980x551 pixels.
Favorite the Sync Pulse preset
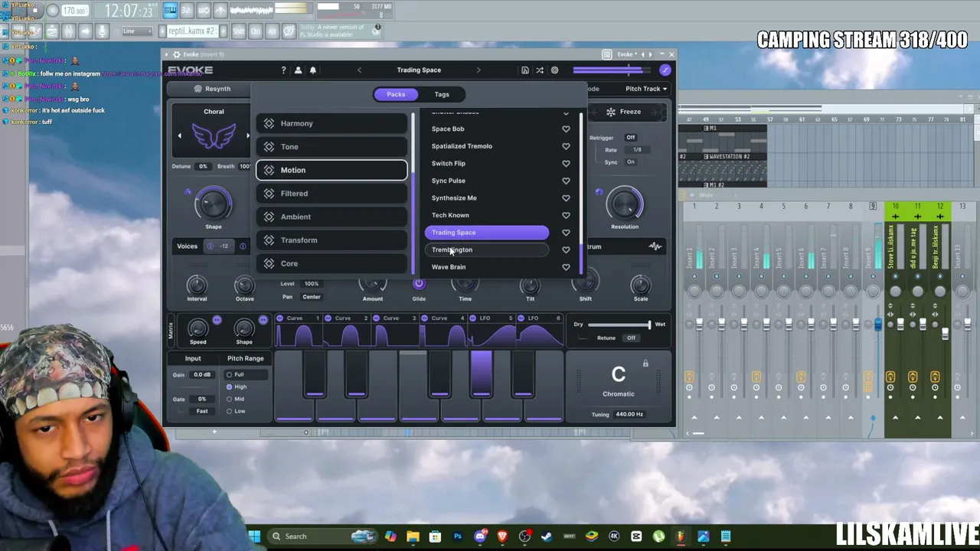coord(566,181)
